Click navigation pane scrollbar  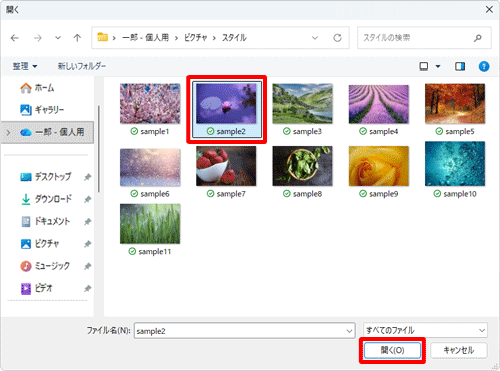(x=99, y=149)
